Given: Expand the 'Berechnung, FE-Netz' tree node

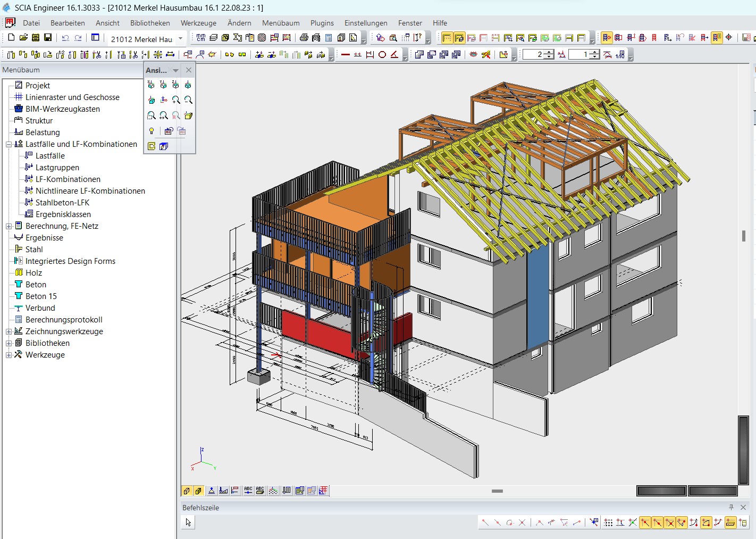Looking at the screenshot, I should point(9,226).
